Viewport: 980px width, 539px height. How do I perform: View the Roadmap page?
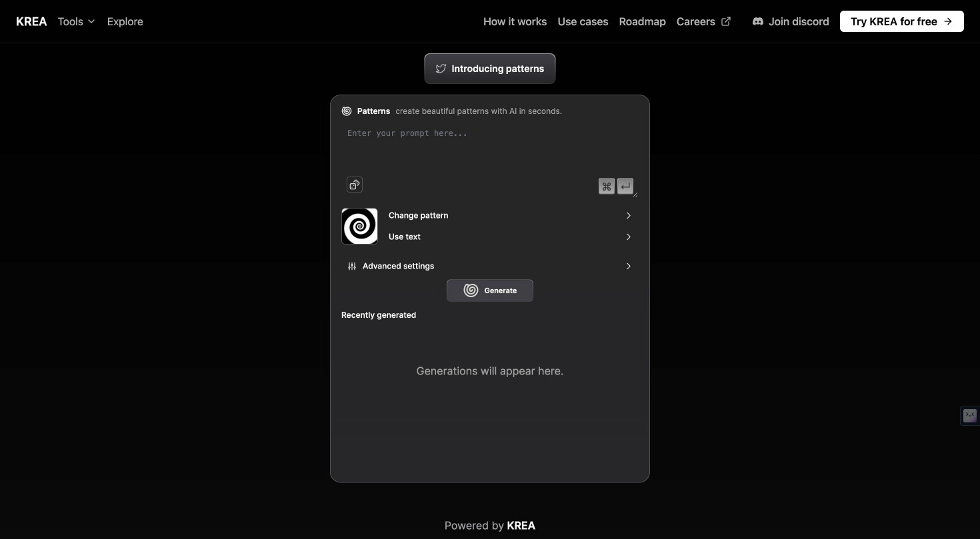coord(642,21)
